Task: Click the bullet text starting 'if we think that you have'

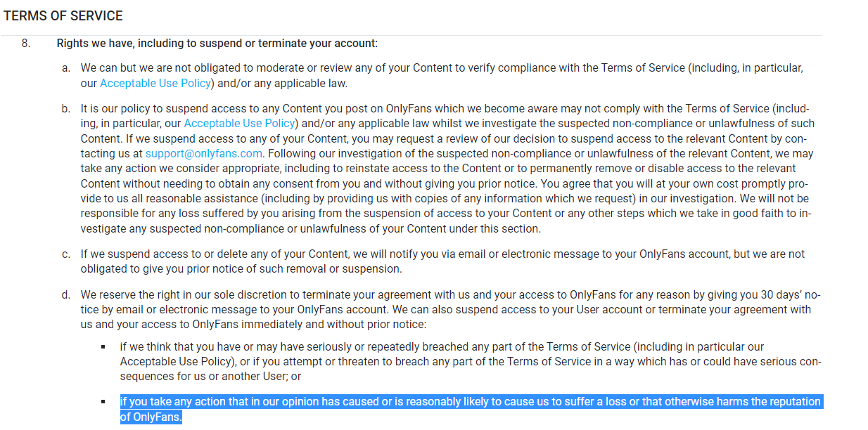Action: coord(470,362)
